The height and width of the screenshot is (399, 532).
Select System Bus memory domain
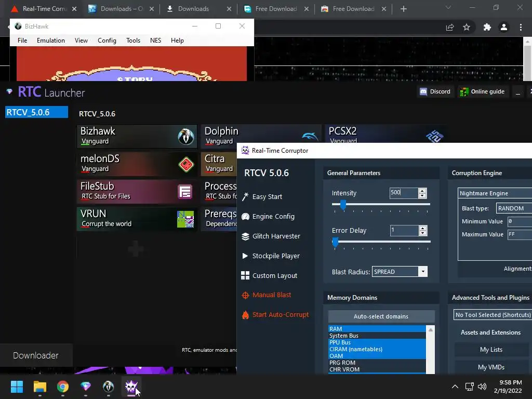coord(377,336)
